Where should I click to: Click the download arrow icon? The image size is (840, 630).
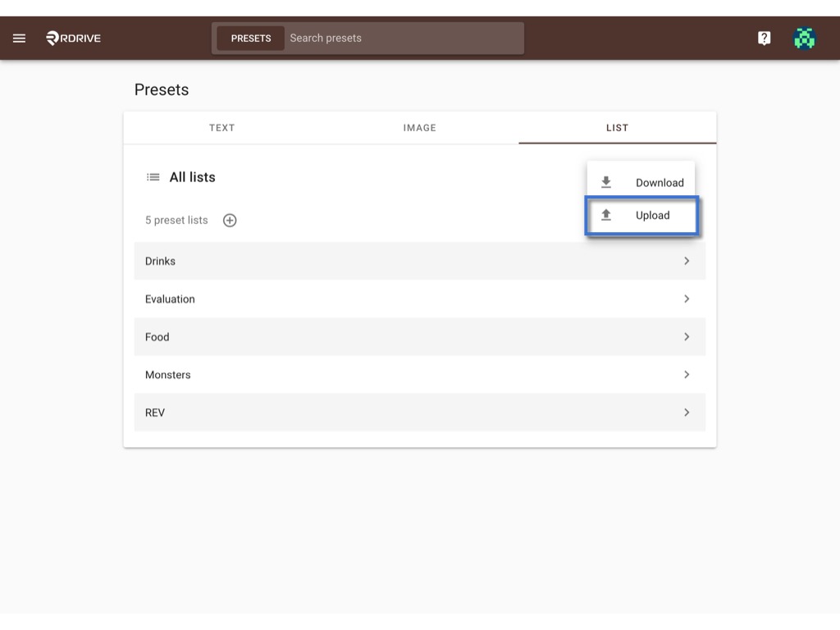(606, 182)
